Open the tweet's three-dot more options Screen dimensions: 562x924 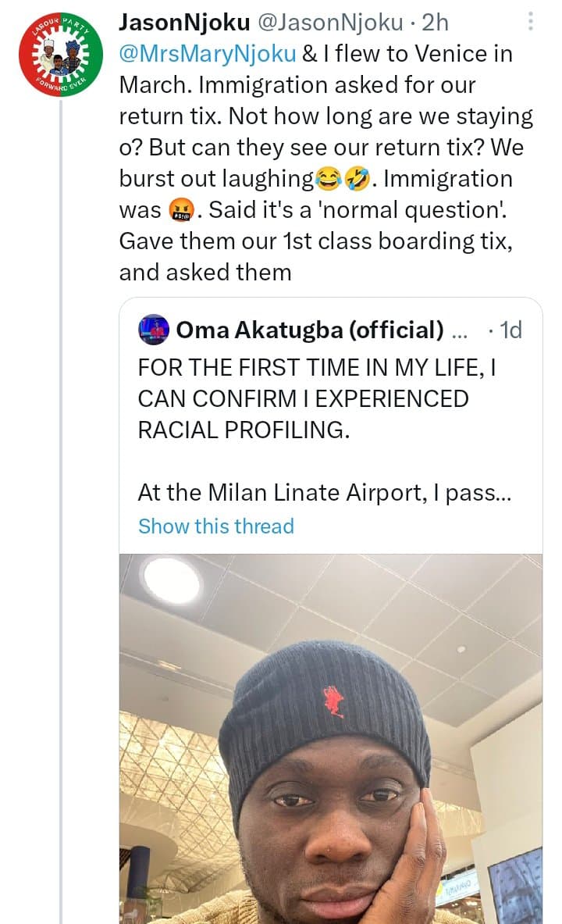click(531, 21)
